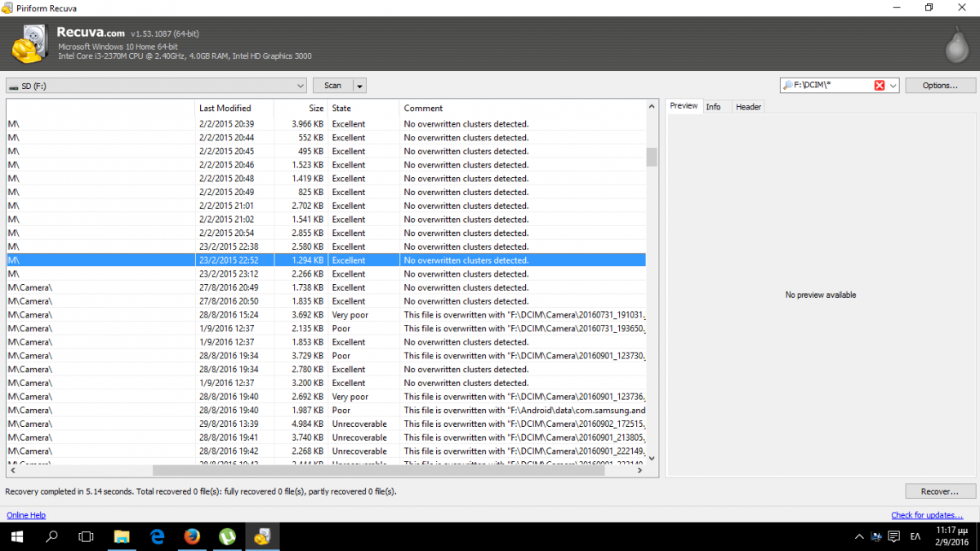The height and width of the screenshot is (551, 980).
Task: Switch to the Preview tab
Action: (684, 106)
